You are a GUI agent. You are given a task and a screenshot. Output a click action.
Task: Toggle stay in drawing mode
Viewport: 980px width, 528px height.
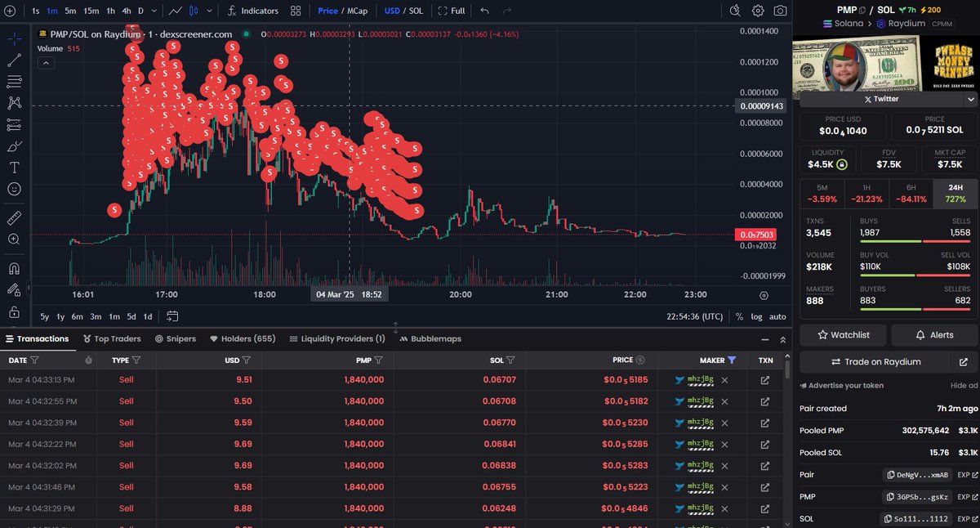point(14,289)
